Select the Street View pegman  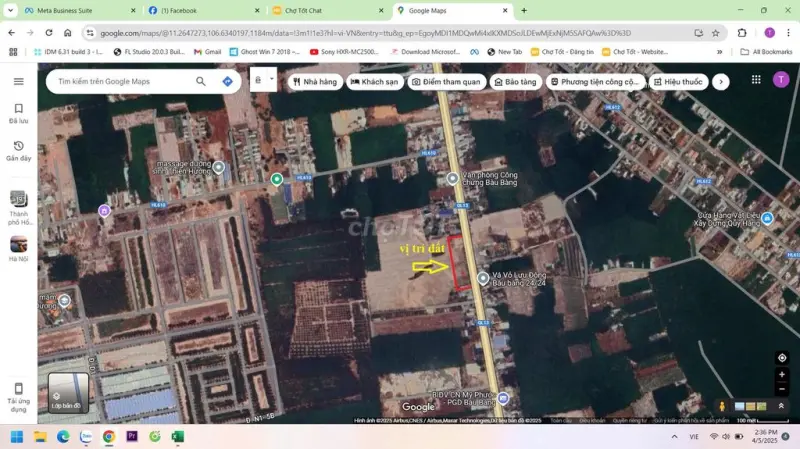(722, 406)
